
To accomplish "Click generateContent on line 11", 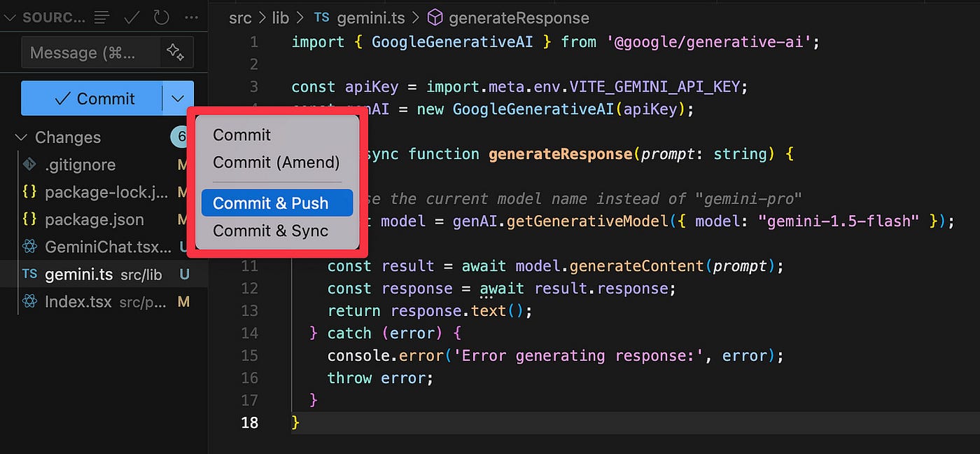I will [x=636, y=266].
